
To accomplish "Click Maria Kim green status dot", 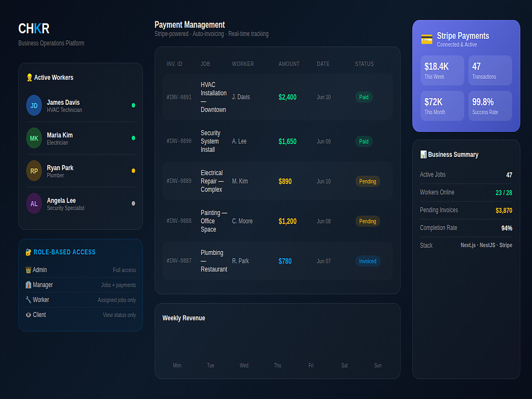I will click(x=134, y=138).
